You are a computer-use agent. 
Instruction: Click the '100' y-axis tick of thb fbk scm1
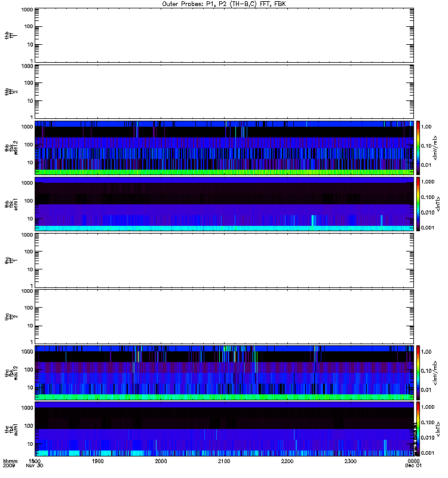[29, 201]
